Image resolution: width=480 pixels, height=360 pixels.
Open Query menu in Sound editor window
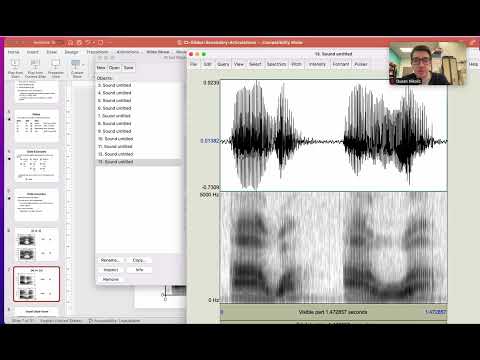click(x=223, y=64)
